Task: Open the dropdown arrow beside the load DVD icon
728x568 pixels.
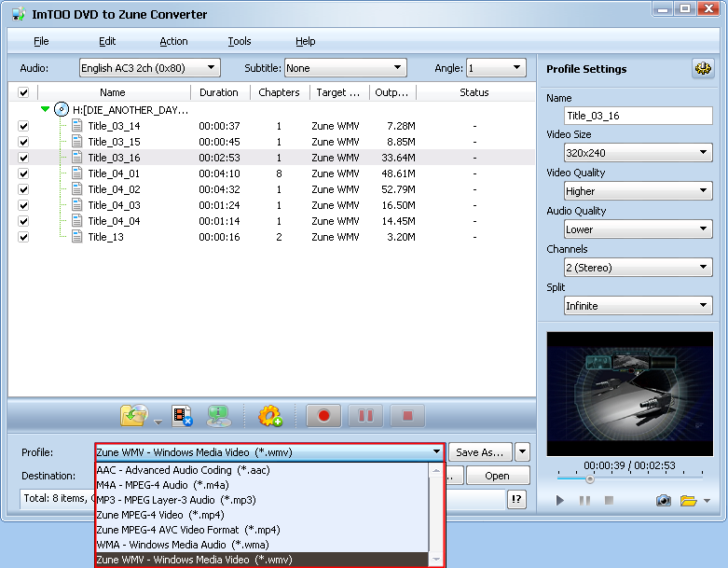Action: pos(158,423)
